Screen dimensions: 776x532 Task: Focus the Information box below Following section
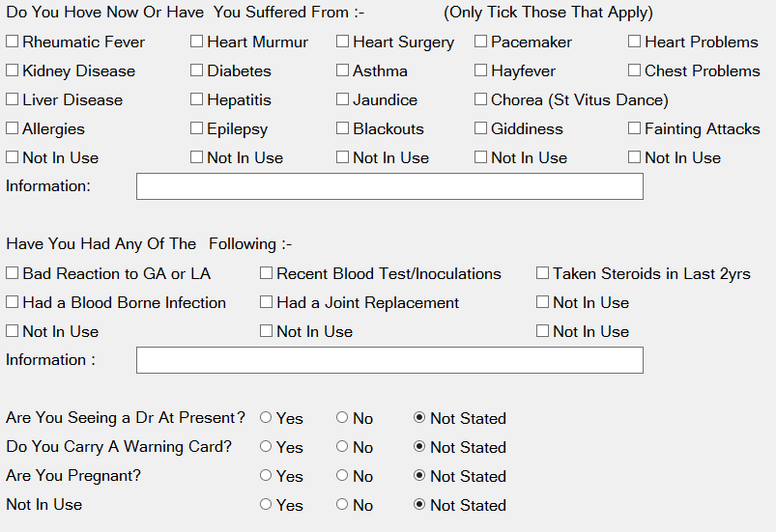[x=389, y=360]
